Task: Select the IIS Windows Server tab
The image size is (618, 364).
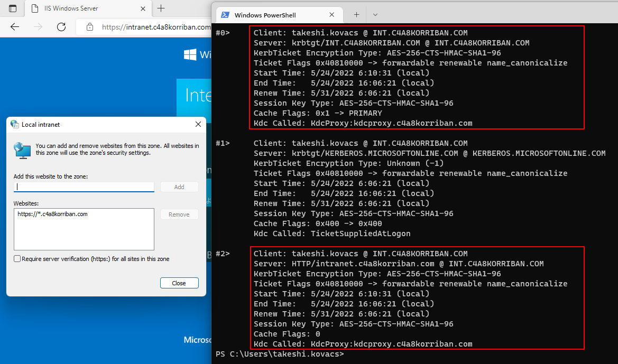Action: tap(88, 8)
